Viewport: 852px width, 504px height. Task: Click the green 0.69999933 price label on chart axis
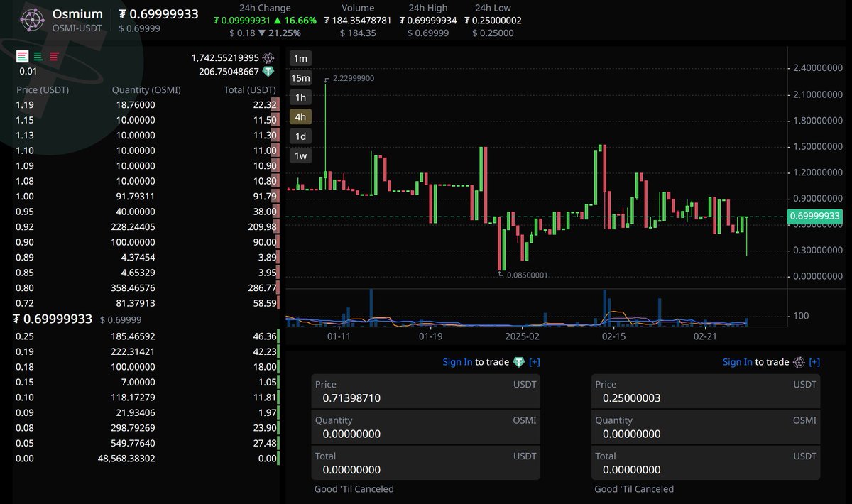click(815, 217)
